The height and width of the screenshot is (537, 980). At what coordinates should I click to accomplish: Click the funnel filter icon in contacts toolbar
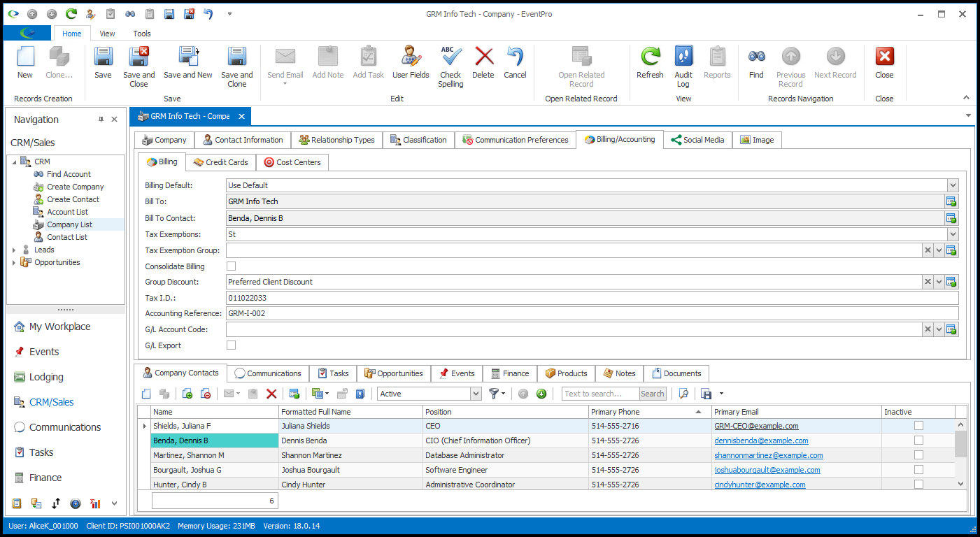click(x=494, y=394)
